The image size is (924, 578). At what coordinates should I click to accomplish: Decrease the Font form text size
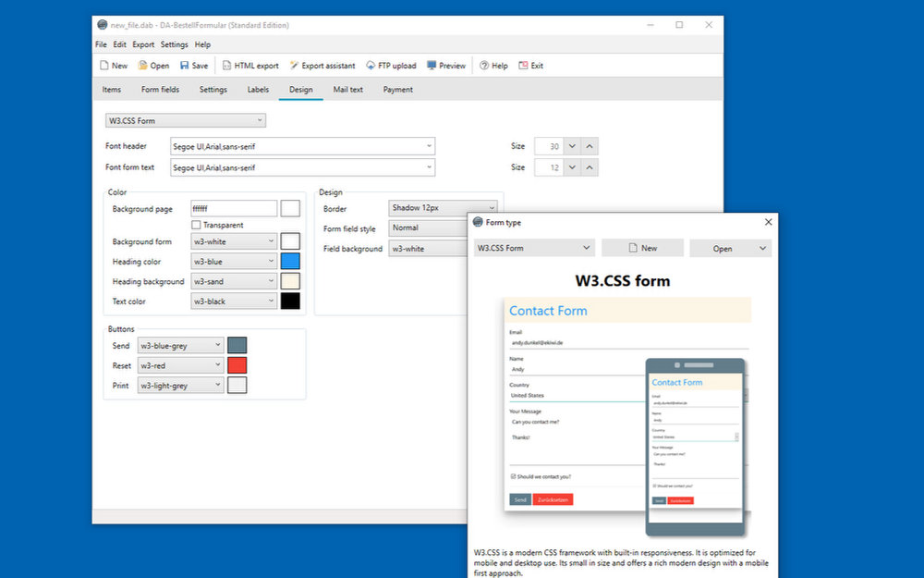572,167
